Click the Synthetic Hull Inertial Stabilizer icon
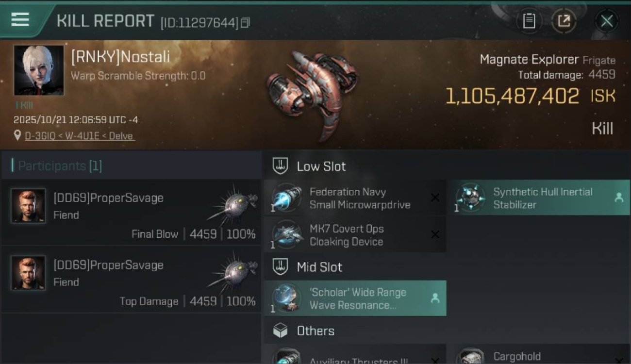The height and width of the screenshot is (364, 631). (470, 198)
